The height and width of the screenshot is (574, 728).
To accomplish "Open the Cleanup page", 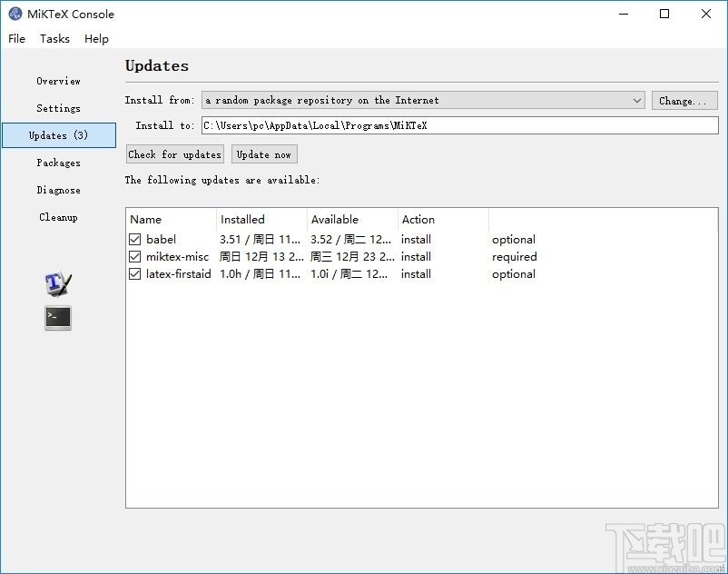I will pyautogui.click(x=58, y=217).
